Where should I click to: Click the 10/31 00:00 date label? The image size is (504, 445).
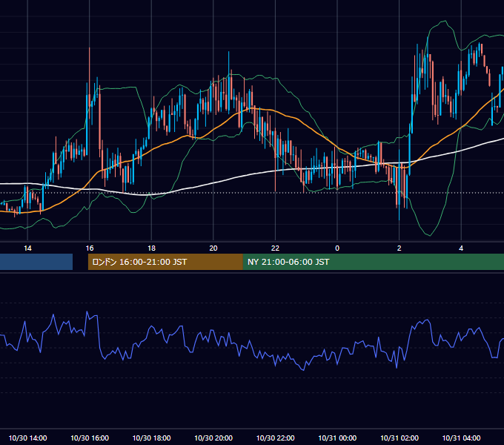pyautogui.click(x=337, y=438)
